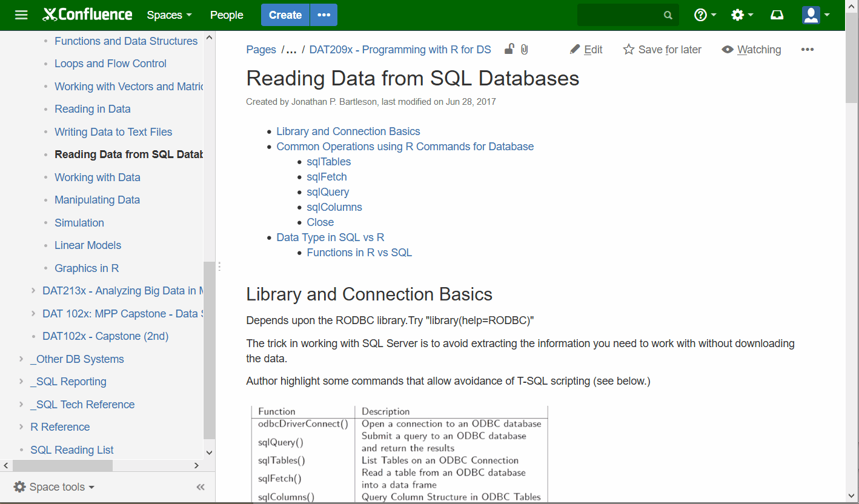This screenshot has width=859, height=504.
Task: Toggle Save for later star
Action: [662, 50]
